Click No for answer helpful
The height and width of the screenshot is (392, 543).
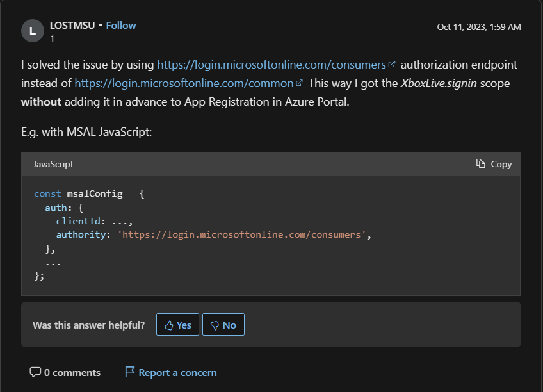tap(223, 325)
